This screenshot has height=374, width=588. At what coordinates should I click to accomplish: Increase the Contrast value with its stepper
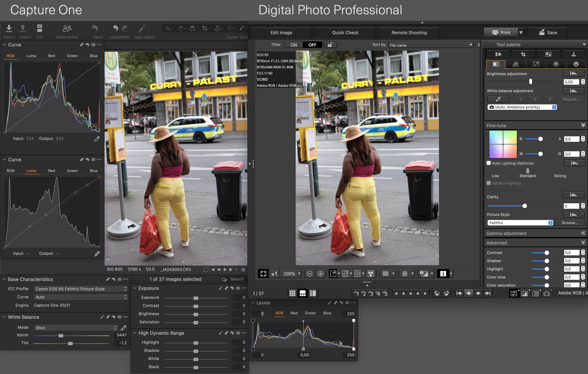pyautogui.click(x=583, y=251)
